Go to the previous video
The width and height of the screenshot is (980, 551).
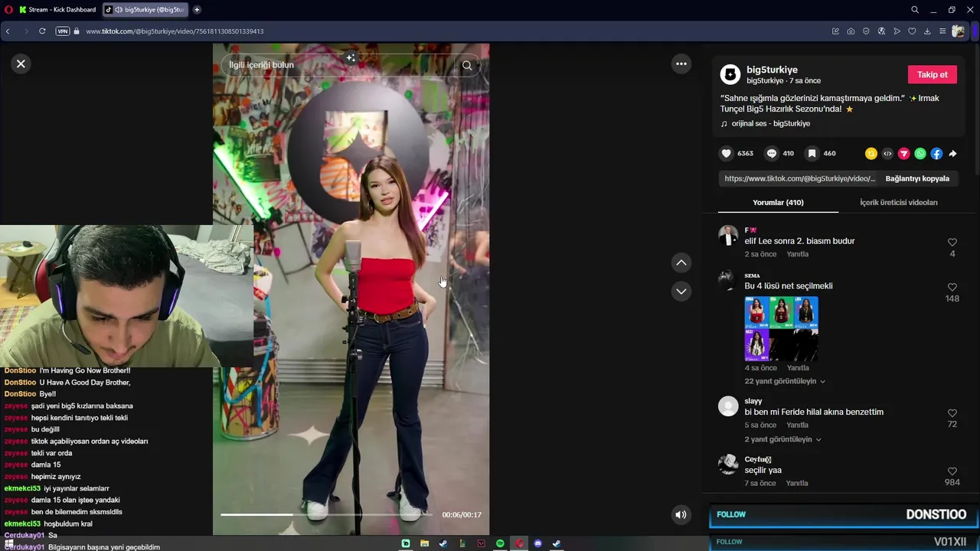[x=681, y=262]
